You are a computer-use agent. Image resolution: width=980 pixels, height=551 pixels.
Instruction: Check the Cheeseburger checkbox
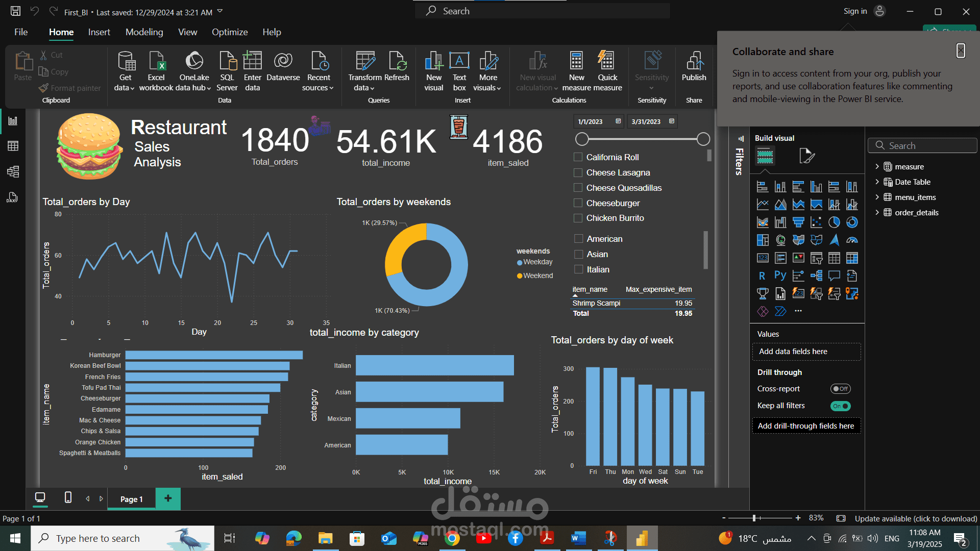[578, 203]
